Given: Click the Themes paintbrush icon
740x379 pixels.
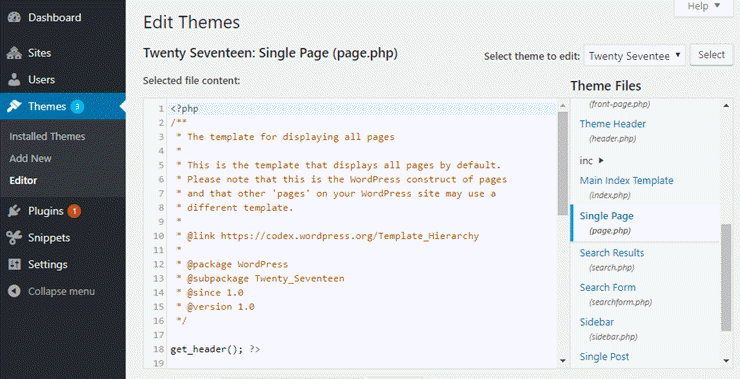Looking at the screenshot, I should point(14,106).
